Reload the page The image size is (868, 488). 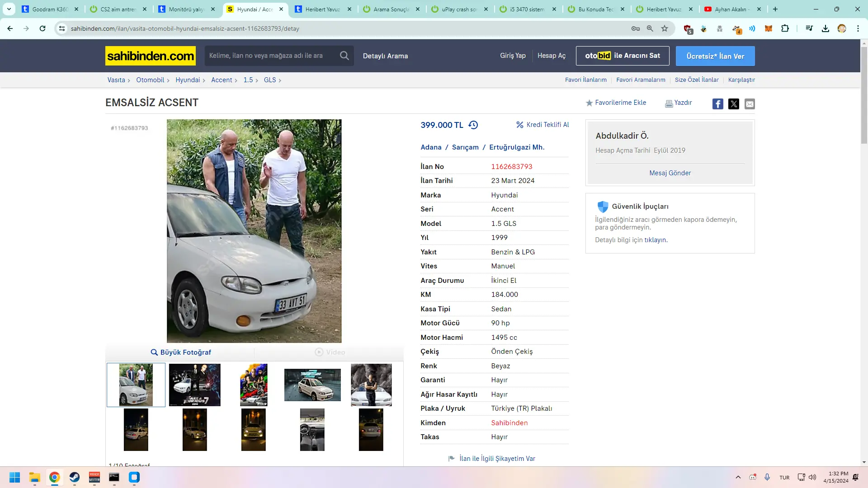point(42,28)
